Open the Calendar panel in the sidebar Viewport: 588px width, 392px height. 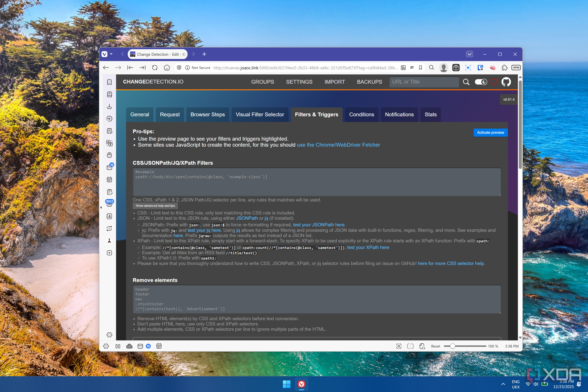click(x=109, y=179)
